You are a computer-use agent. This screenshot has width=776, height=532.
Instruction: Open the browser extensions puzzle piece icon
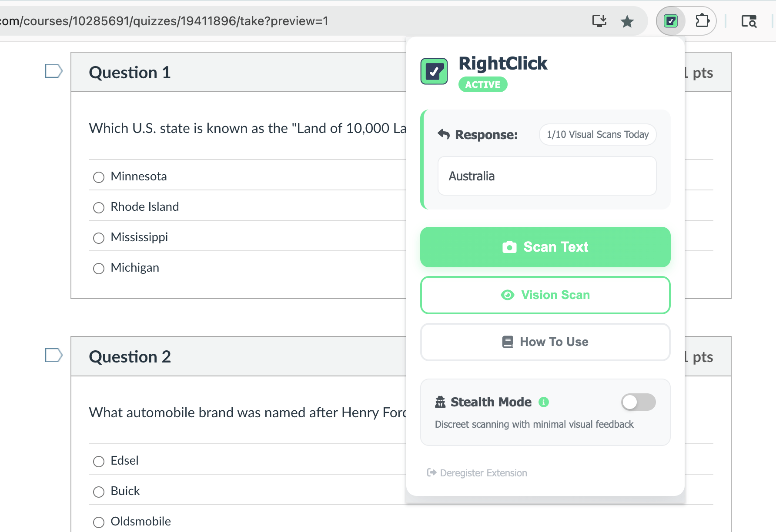tap(702, 20)
